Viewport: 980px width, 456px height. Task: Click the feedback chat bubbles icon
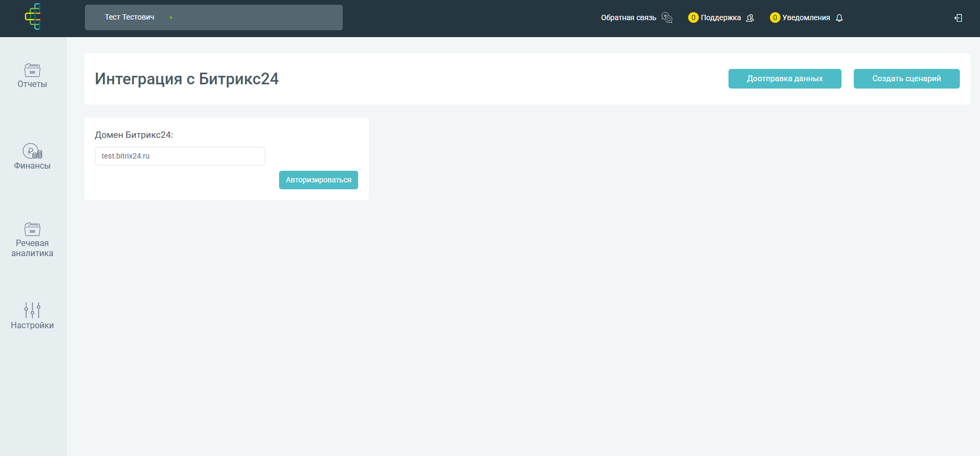[x=667, y=17]
